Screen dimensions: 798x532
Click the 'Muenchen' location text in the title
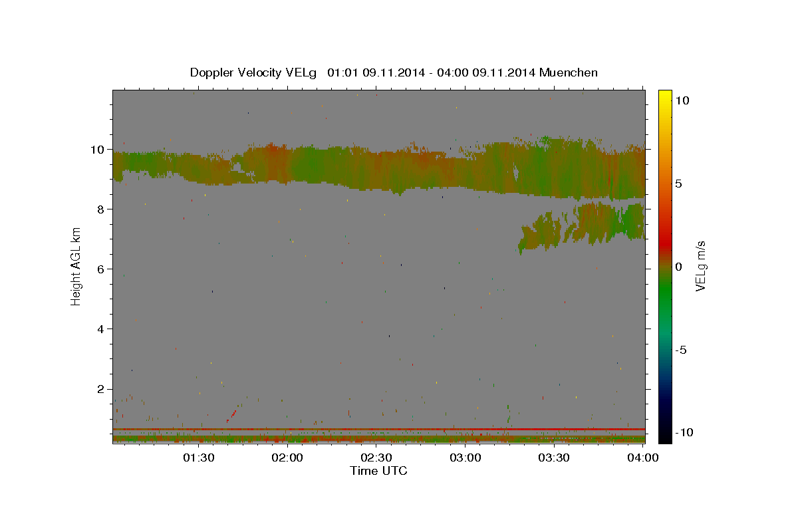[x=570, y=72]
